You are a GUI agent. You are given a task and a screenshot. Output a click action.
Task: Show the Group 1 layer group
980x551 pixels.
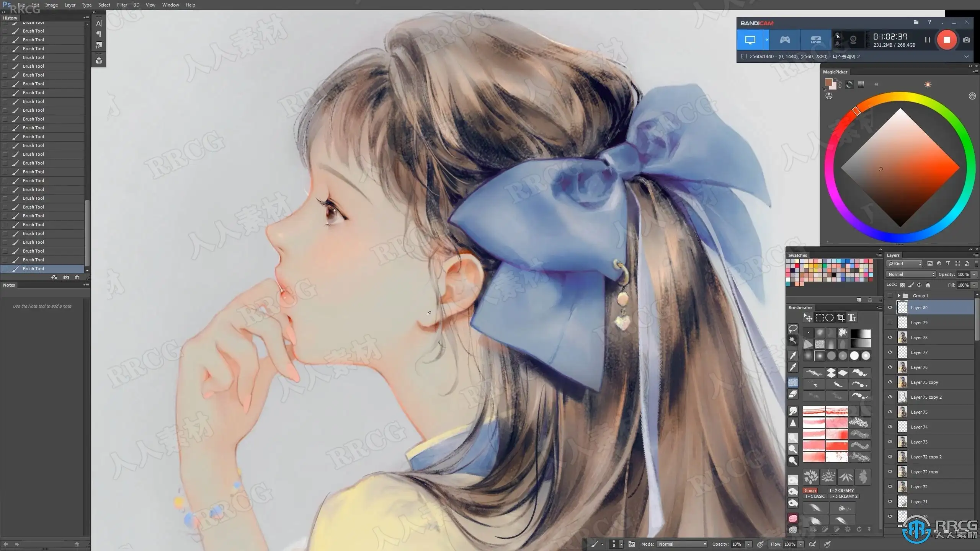pyautogui.click(x=890, y=296)
